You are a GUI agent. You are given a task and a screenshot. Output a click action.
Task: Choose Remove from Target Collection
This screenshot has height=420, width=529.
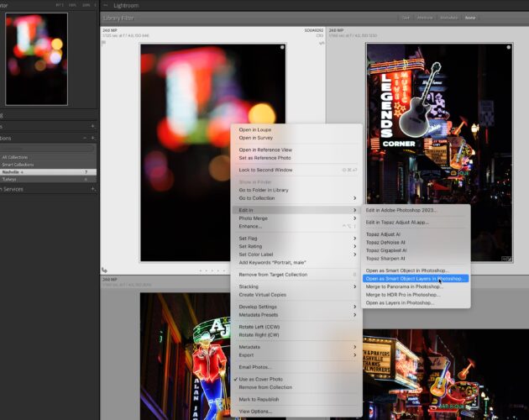tap(273, 275)
